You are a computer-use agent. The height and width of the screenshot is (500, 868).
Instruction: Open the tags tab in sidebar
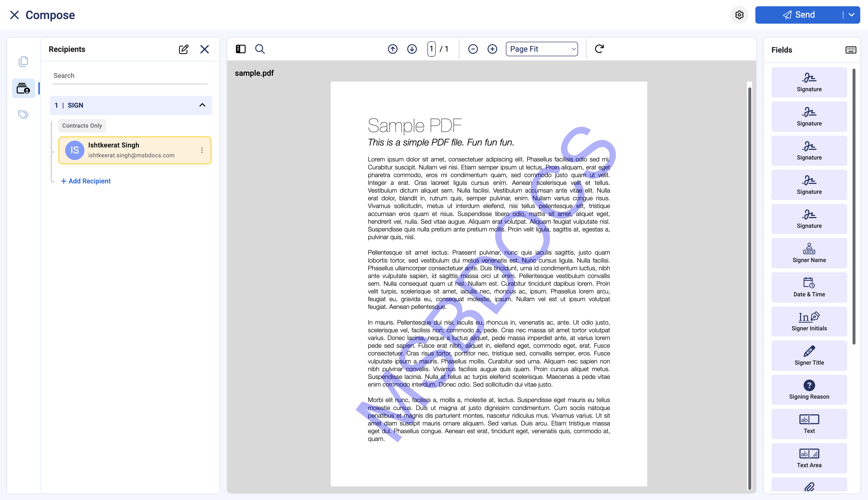coord(23,114)
